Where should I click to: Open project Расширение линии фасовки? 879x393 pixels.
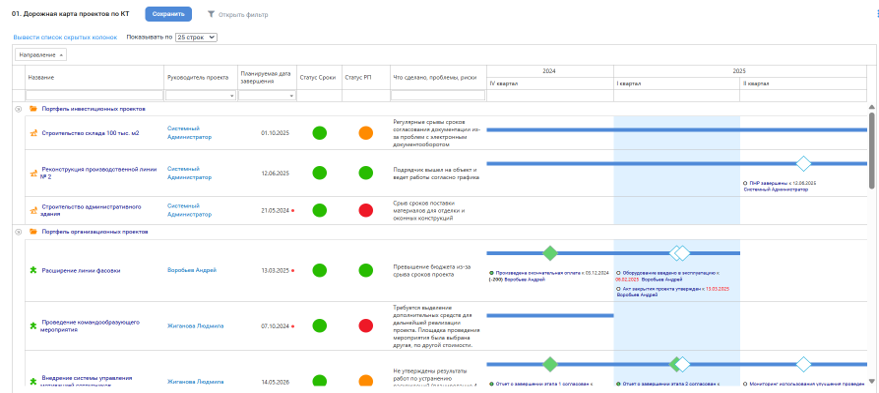[x=81, y=270]
